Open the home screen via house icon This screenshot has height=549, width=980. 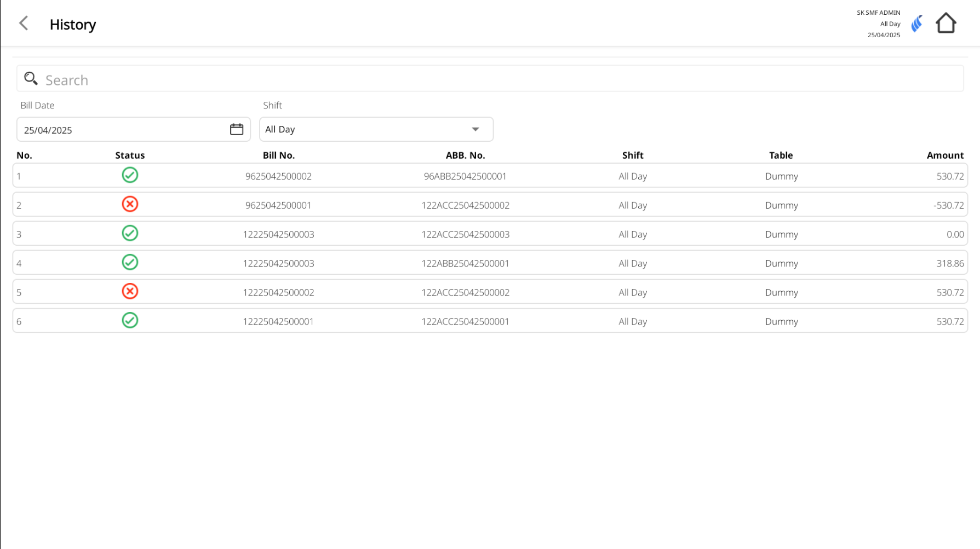point(945,24)
